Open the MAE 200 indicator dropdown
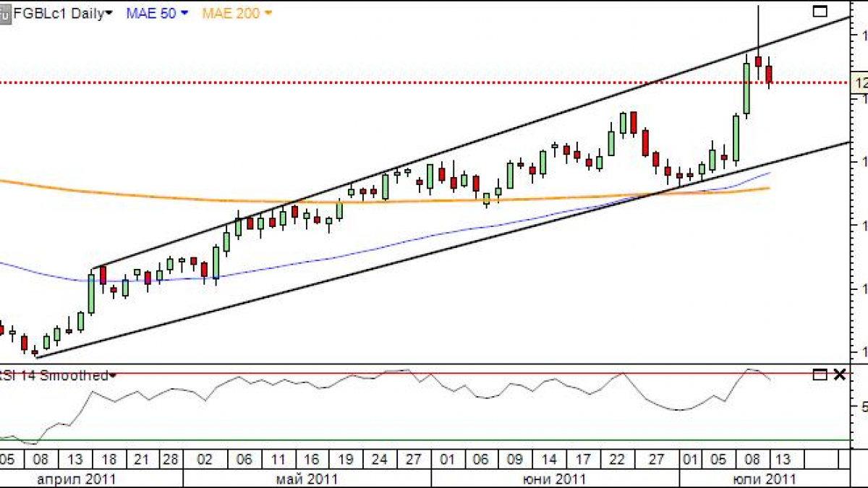This screenshot has width=868, height=488. tap(268, 13)
